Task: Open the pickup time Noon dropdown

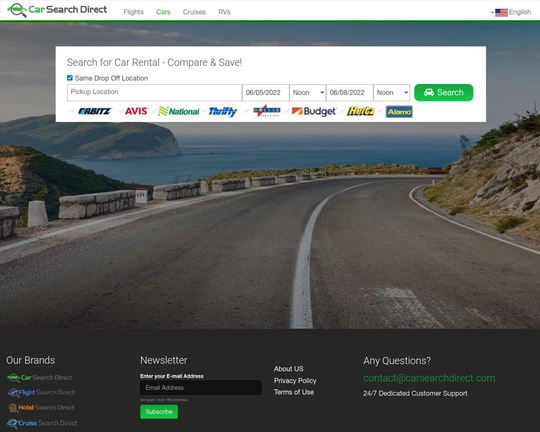Action: (x=308, y=93)
